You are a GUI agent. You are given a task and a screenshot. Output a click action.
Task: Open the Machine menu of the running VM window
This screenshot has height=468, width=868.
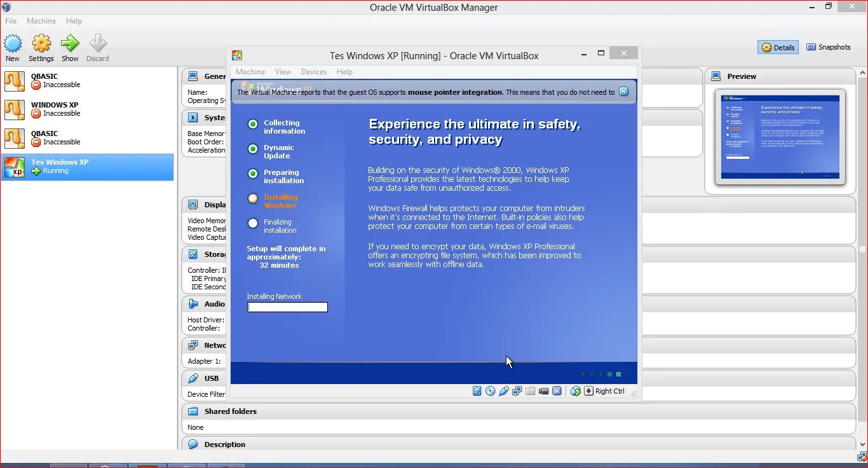coord(250,72)
